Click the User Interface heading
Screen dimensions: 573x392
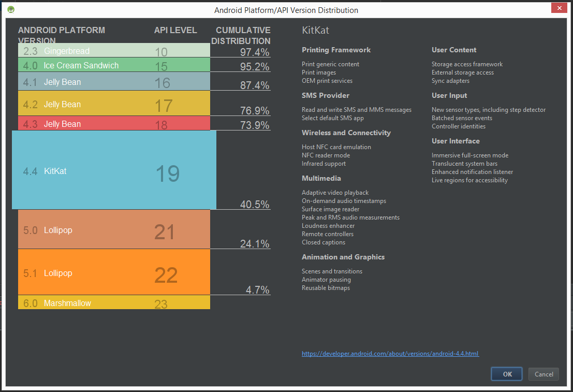[x=456, y=141]
